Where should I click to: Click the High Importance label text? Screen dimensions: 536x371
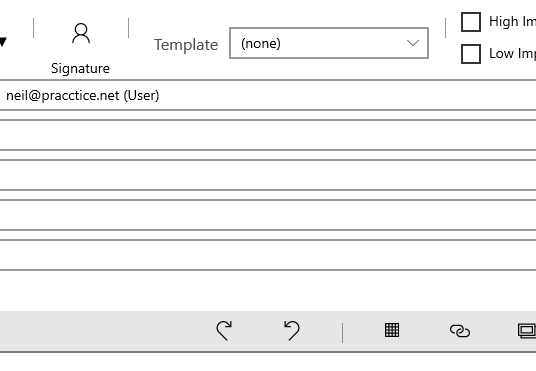point(512,22)
